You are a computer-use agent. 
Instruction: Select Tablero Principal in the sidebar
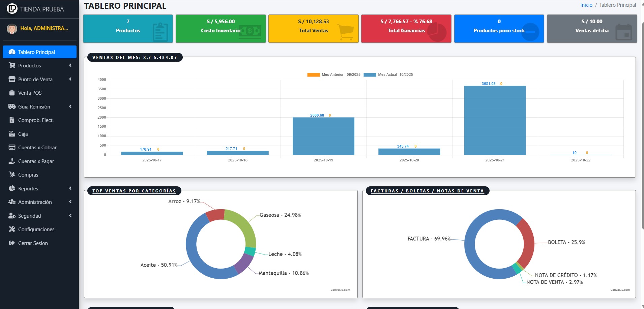point(39,52)
